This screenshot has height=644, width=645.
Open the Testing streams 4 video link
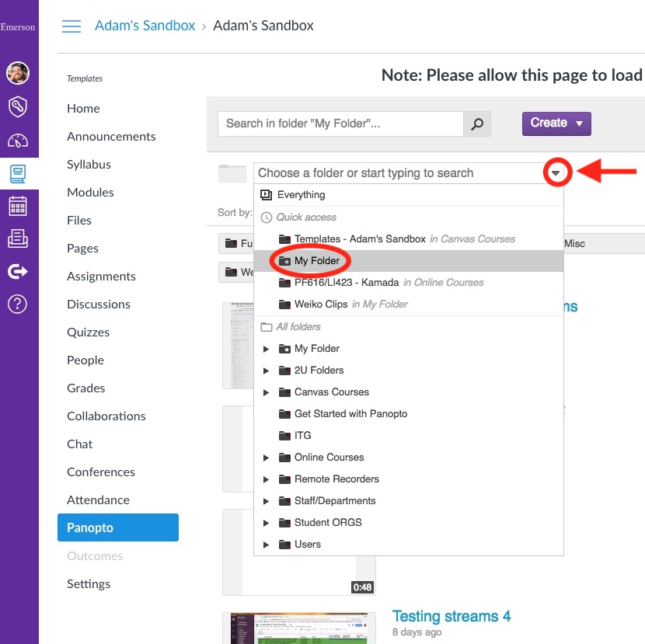click(x=451, y=617)
